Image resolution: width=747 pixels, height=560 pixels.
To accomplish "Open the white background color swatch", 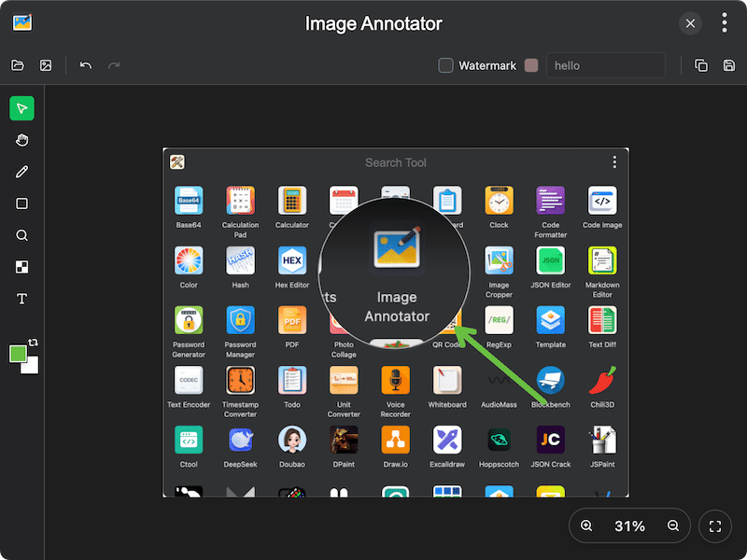I will click(x=32, y=367).
